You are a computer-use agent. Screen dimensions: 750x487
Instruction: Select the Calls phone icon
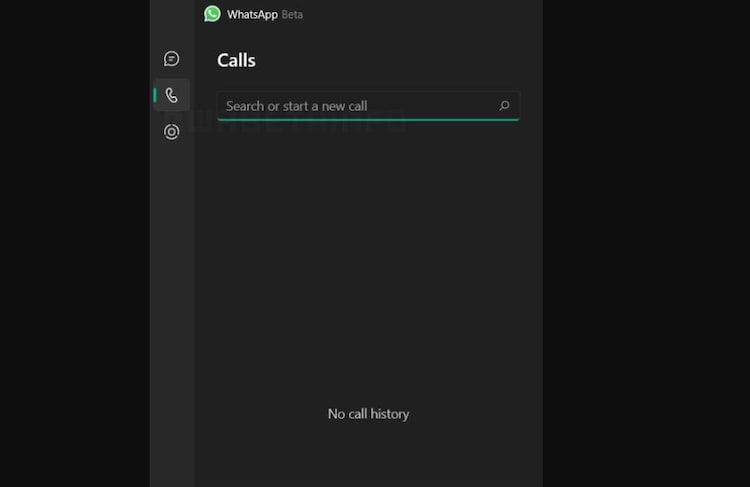pos(171,96)
